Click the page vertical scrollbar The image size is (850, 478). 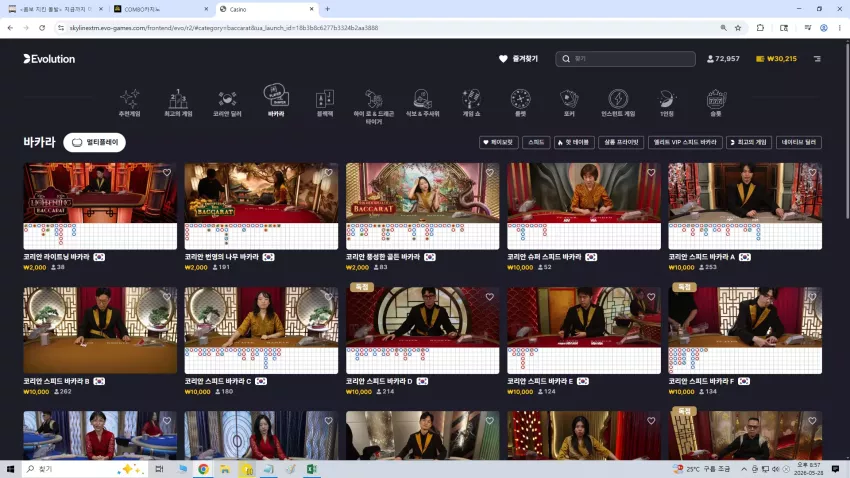[847, 130]
